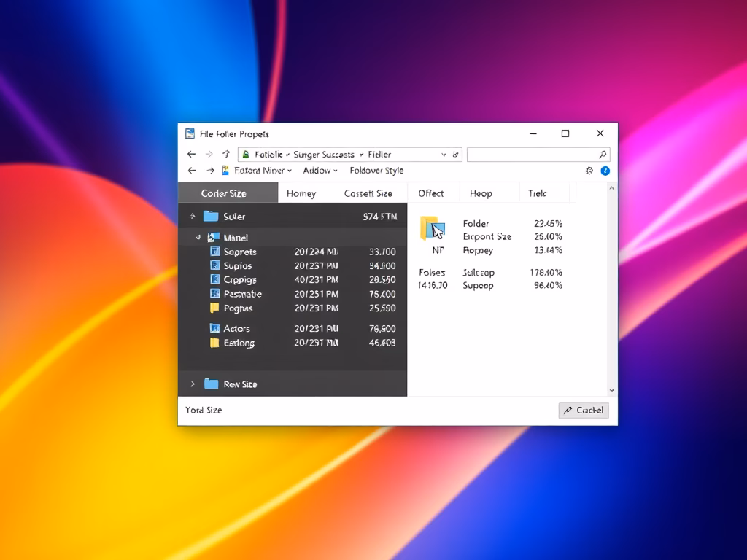Go back using the address bar arrow
This screenshot has width=747, height=560.
192,155
